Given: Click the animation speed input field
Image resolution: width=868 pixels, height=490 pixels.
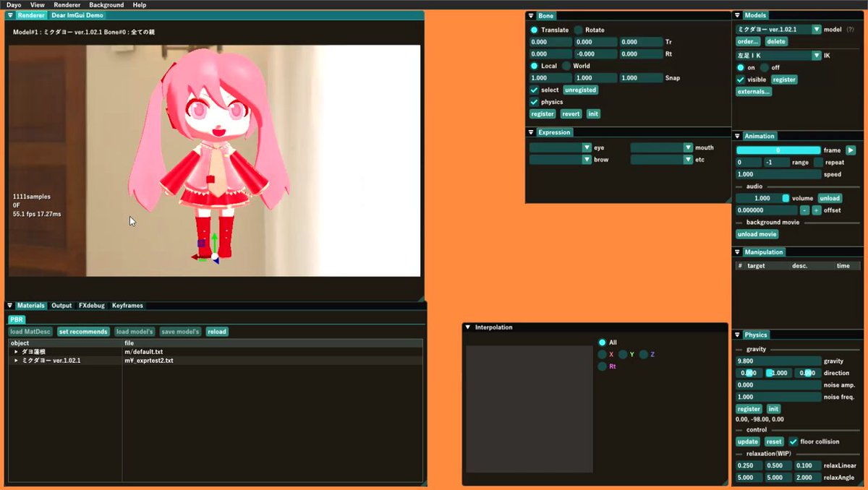Looking at the screenshot, I should click(x=778, y=174).
